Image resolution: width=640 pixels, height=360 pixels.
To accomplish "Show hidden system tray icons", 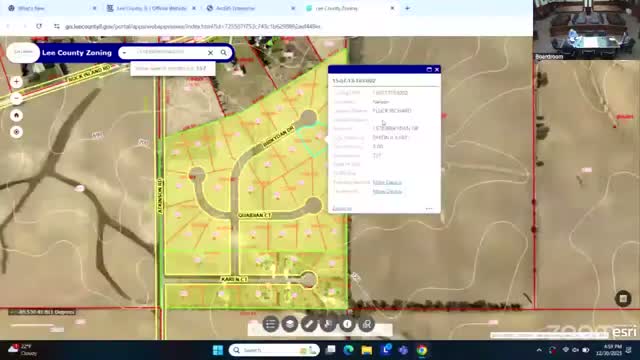I will [539, 350].
